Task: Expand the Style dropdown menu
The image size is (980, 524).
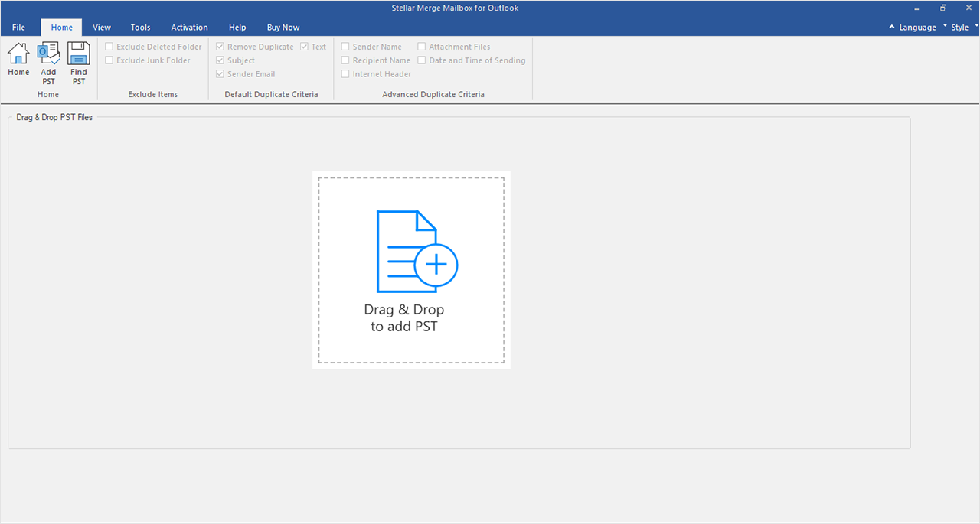Action: coord(960,28)
